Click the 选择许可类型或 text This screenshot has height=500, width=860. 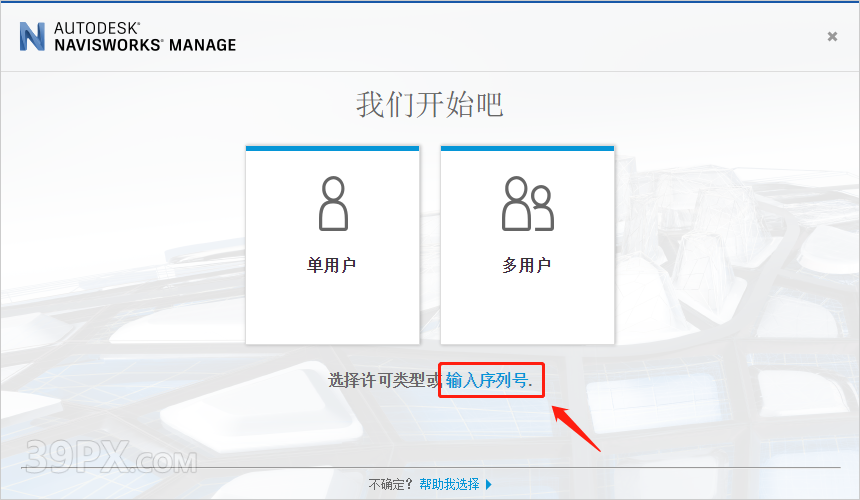coord(384,380)
